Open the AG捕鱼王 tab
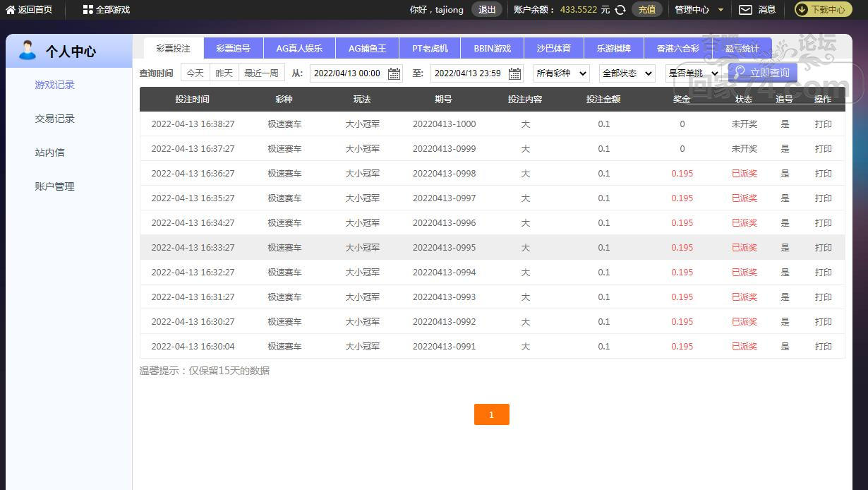The height and width of the screenshot is (490, 868). pos(368,49)
